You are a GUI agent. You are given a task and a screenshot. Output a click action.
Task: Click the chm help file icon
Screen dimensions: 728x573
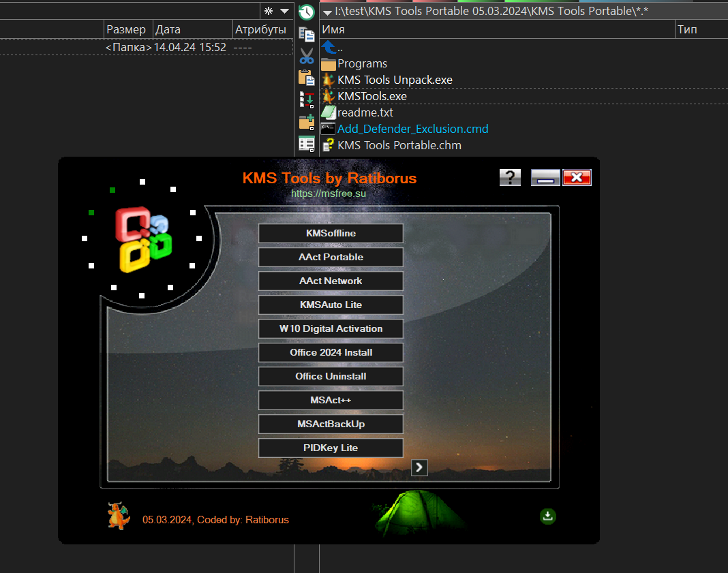(329, 145)
